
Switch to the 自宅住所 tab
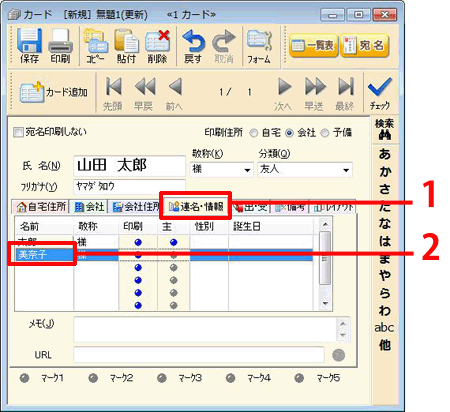click(x=41, y=207)
